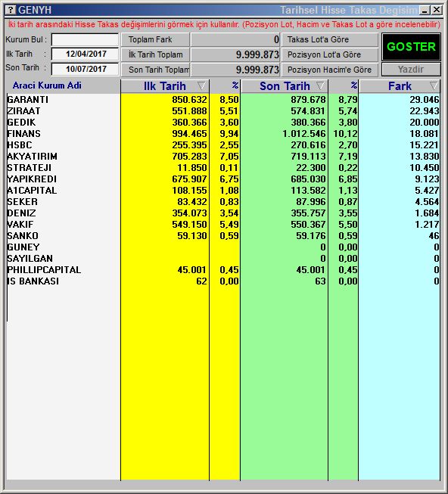448x494 pixels.
Task: Select the ZIRAAT row
Action: pos(223,111)
